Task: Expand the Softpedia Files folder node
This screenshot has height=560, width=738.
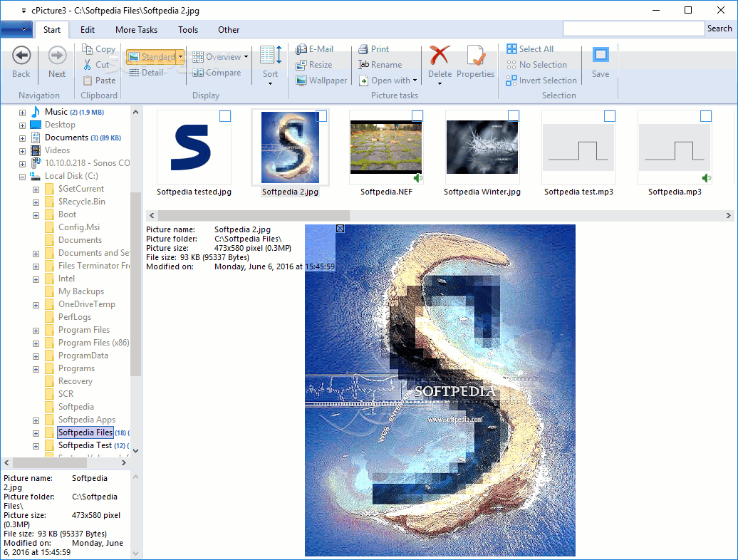Action: (36, 433)
